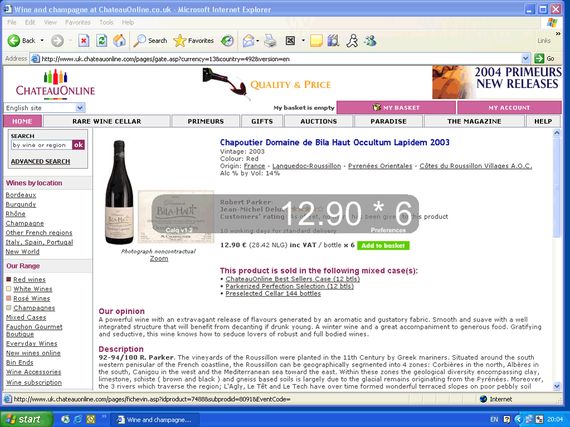This screenshot has height=427, width=570.
Task: Print the page with the printer icon
Action: (x=270, y=41)
